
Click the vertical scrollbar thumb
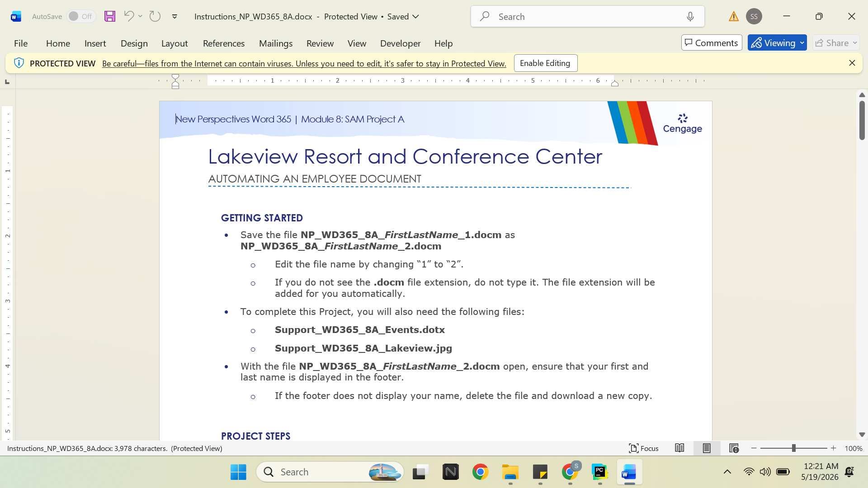pos(862,120)
